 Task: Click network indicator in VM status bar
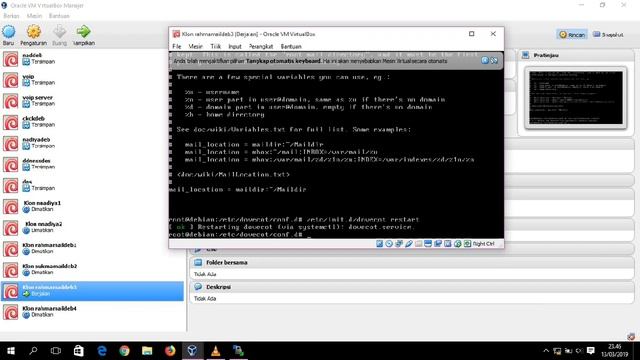[x=399, y=244]
